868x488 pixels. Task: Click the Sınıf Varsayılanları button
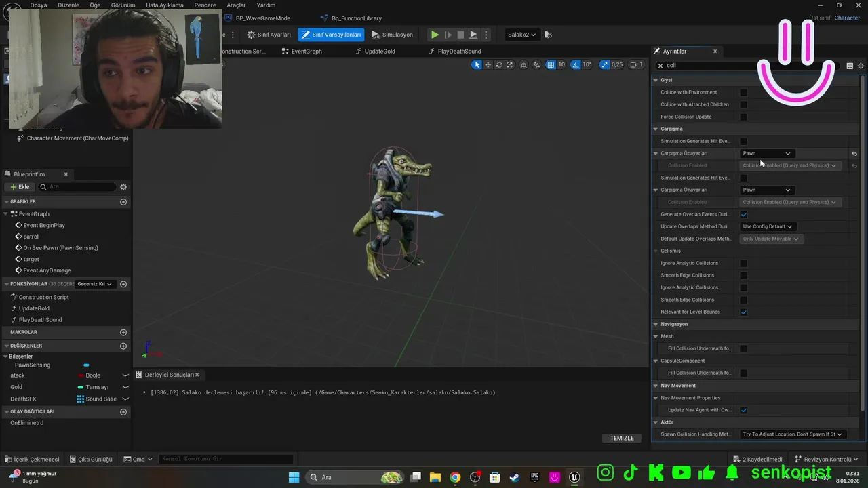pos(331,35)
